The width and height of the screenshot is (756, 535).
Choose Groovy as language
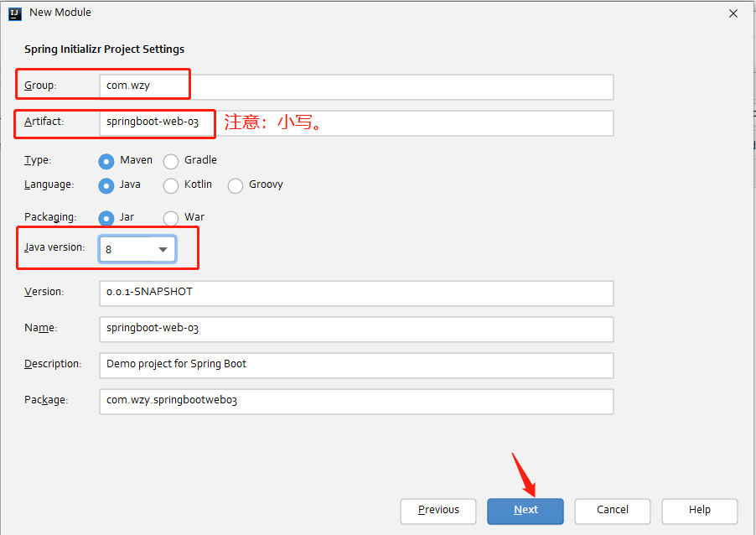tap(236, 185)
